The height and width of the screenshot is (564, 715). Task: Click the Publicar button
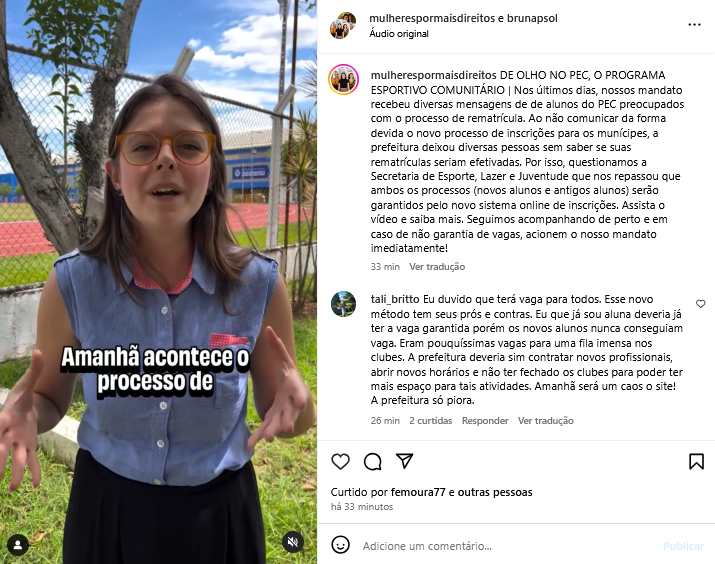tap(683, 546)
